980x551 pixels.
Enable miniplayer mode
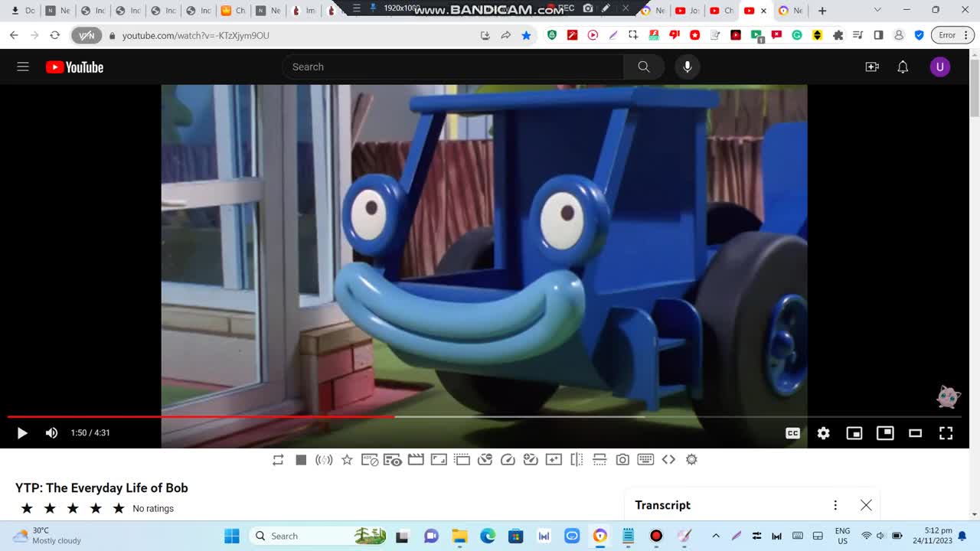point(854,433)
